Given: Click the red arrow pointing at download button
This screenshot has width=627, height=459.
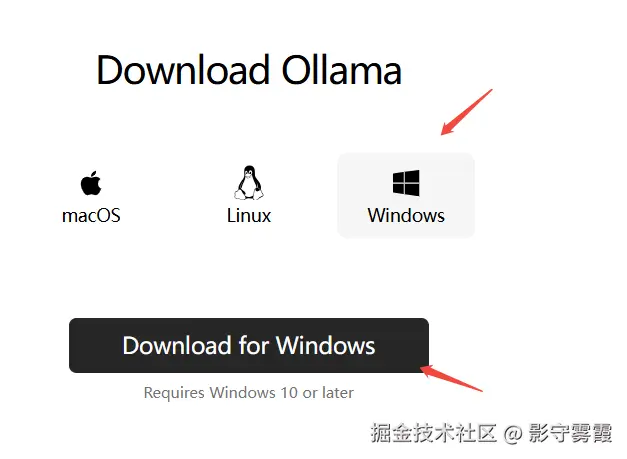Looking at the screenshot, I should (x=451, y=379).
